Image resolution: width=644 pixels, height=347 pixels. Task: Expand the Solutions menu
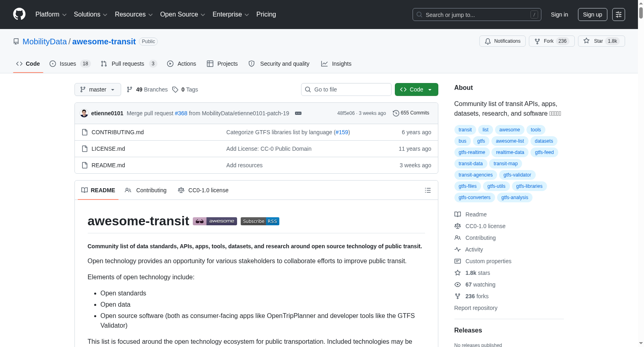click(91, 15)
